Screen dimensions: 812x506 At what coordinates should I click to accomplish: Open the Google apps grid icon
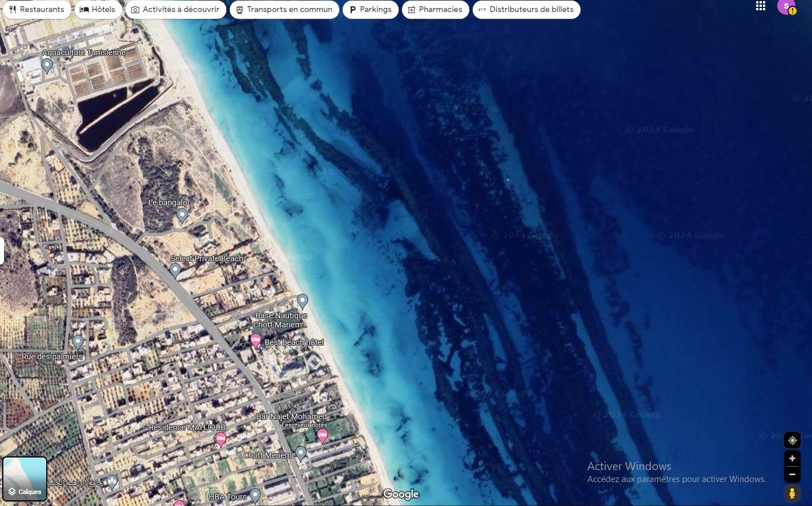(x=760, y=6)
